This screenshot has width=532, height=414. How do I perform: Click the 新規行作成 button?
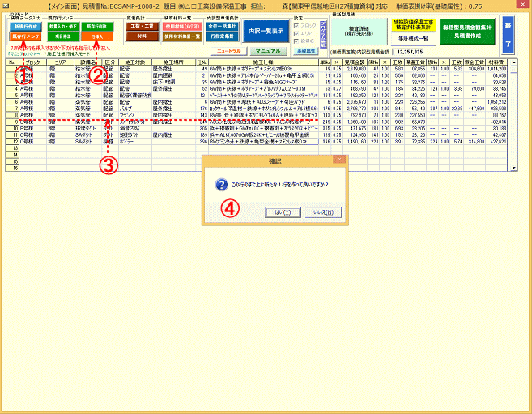tap(25, 26)
